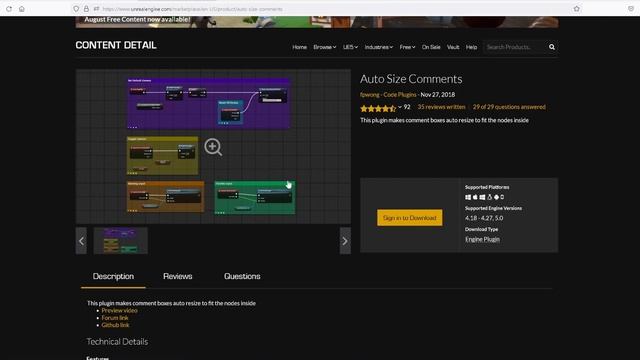Open the UE5 dropdown menu
640x360 pixels.
[350, 47]
